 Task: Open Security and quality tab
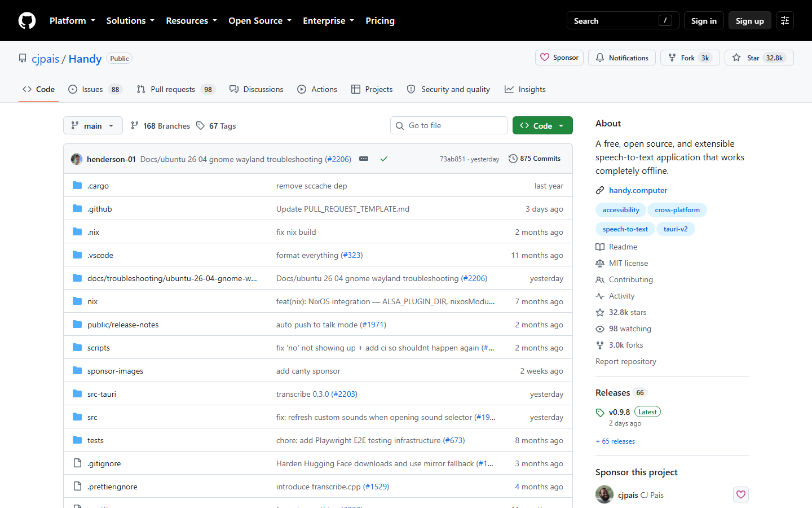(448, 89)
